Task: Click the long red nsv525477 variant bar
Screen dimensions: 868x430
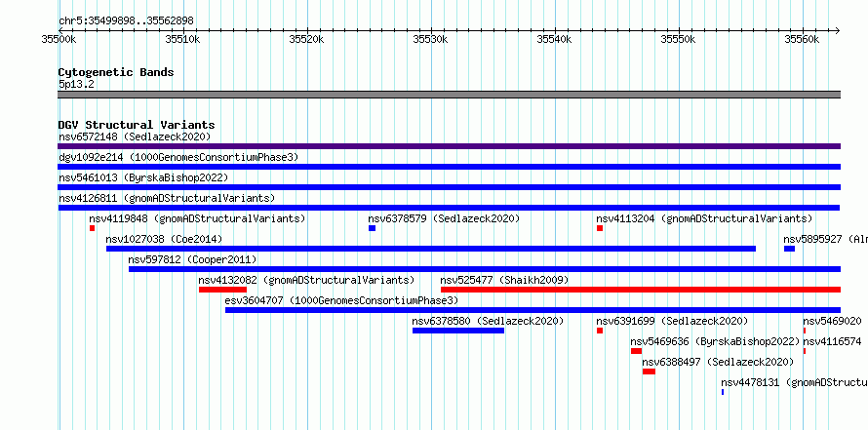Action: [x=641, y=290]
